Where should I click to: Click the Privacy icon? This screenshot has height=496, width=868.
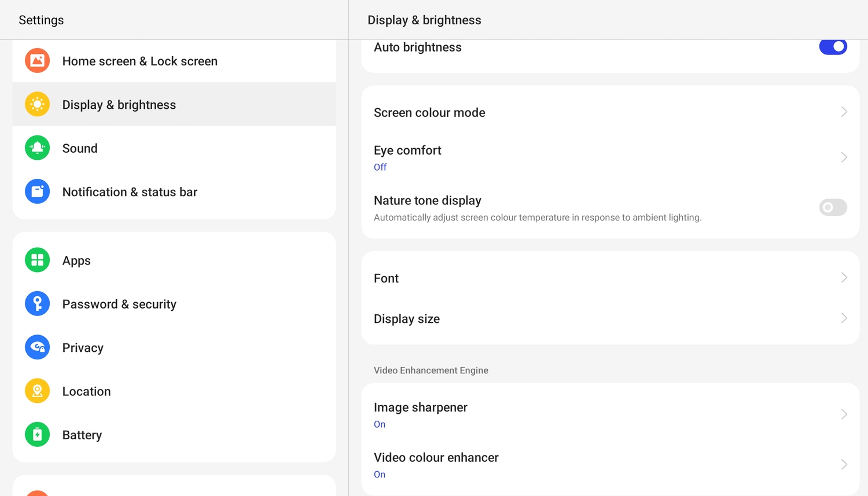[37, 347]
